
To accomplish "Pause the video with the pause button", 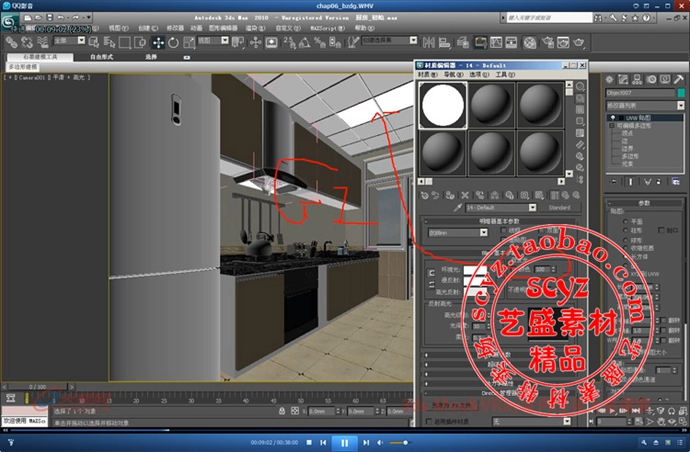I will [344, 442].
